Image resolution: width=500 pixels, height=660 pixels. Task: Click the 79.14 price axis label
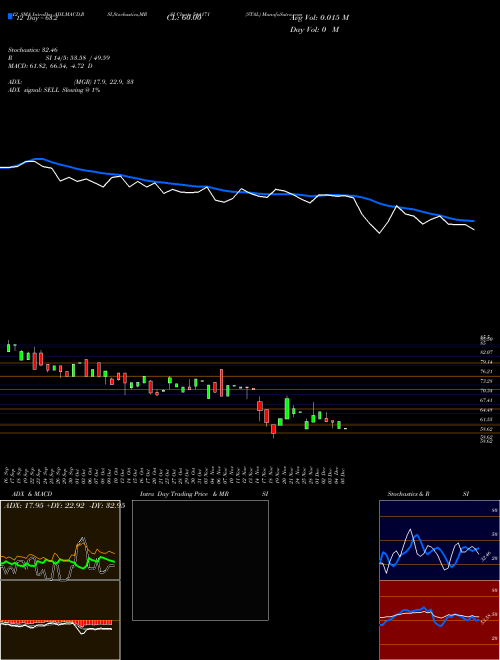[487, 362]
